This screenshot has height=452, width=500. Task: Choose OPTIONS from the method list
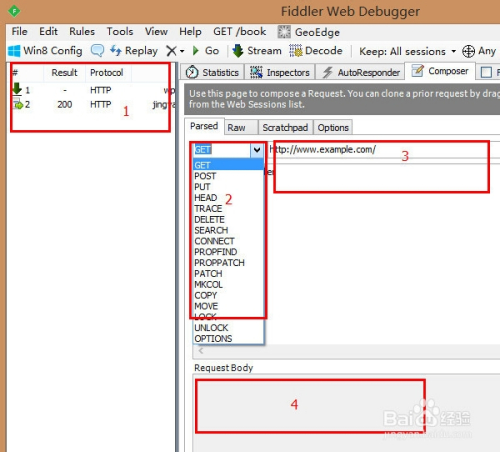[228, 338]
